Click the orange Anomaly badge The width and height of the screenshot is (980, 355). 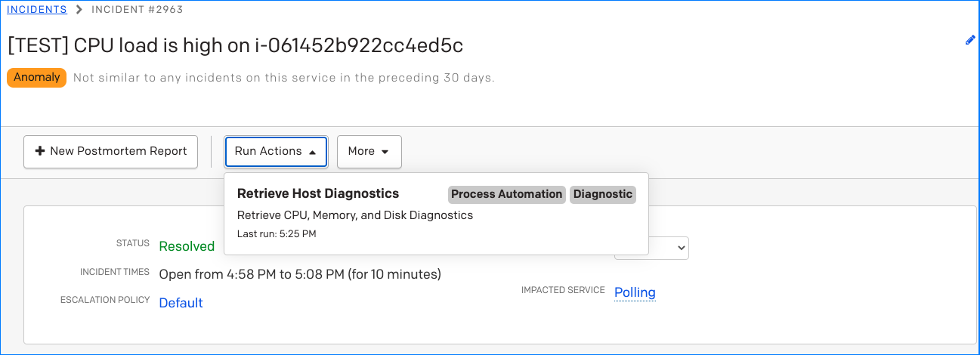point(37,78)
